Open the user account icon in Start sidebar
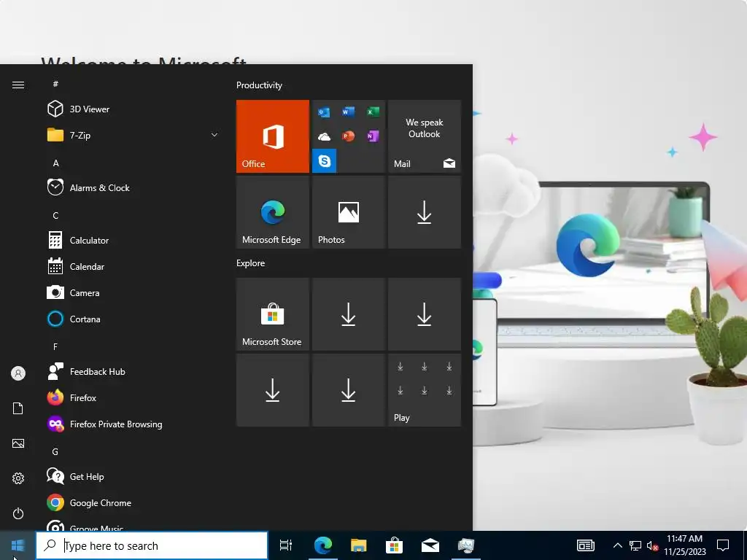 click(18, 373)
